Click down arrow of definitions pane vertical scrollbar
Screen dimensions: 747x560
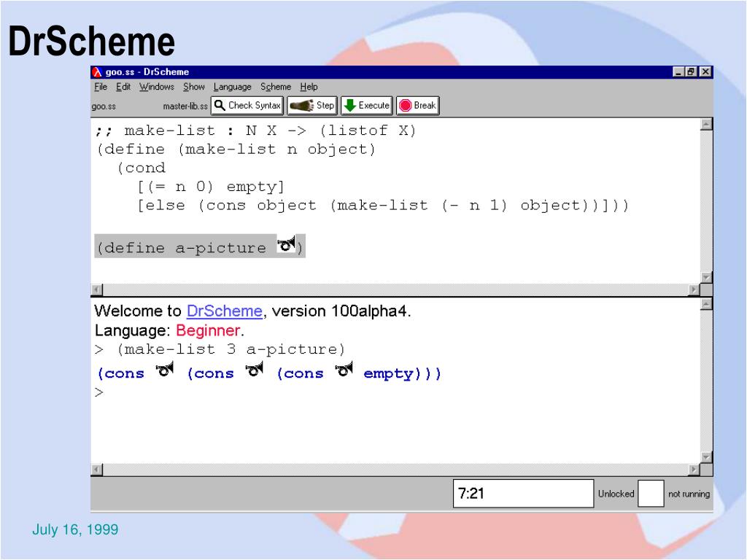(706, 277)
